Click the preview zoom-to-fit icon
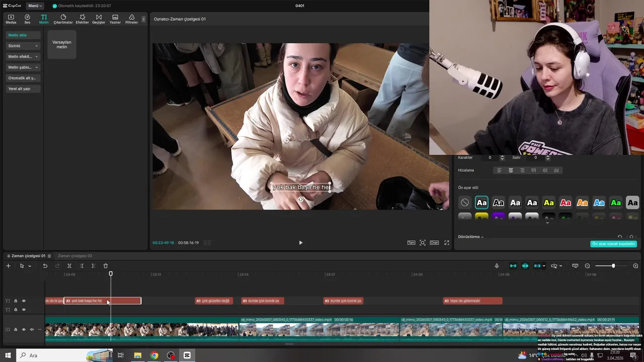 pyautogui.click(x=423, y=243)
